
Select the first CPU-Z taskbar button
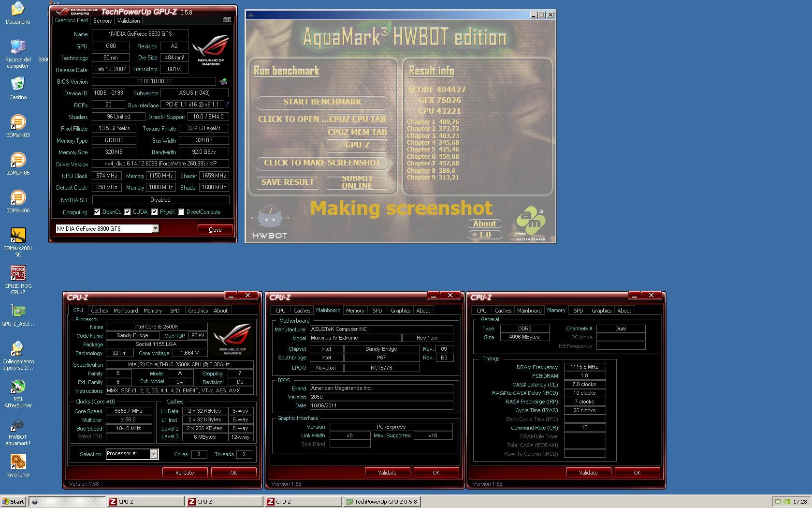point(145,502)
